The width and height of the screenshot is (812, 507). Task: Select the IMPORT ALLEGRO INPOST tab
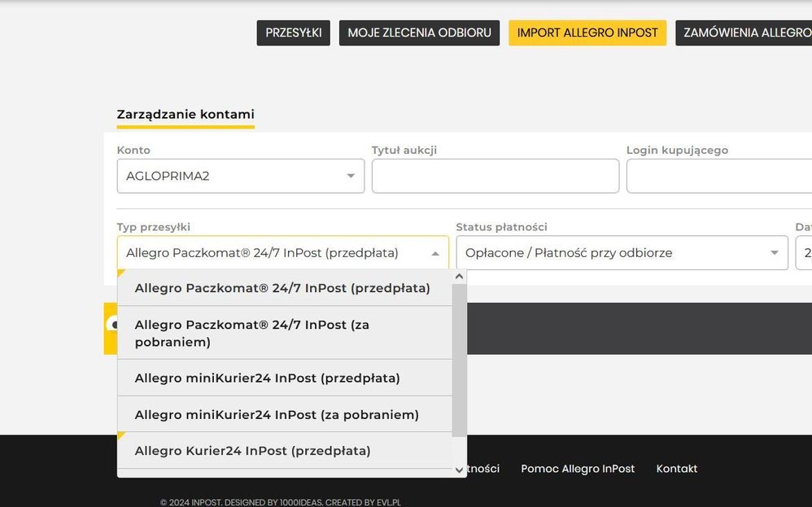(x=587, y=33)
